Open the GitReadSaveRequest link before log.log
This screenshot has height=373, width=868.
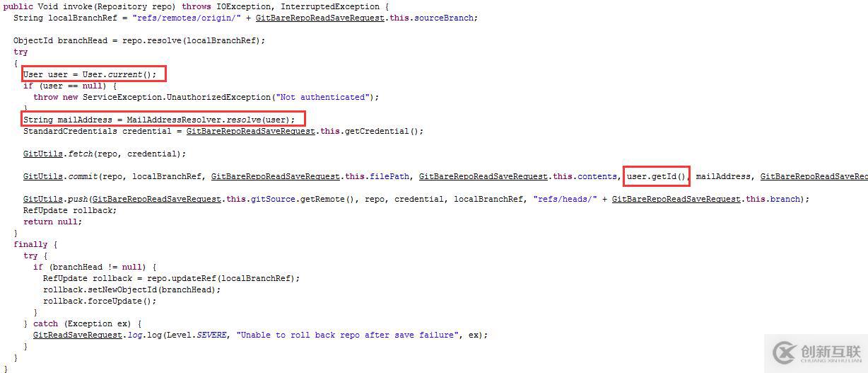click(x=78, y=335)
